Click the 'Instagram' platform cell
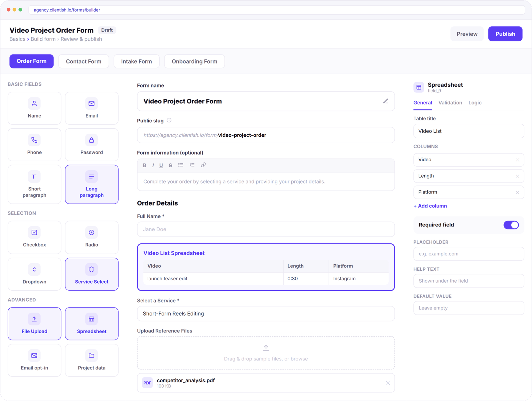 tap(359, 279)
